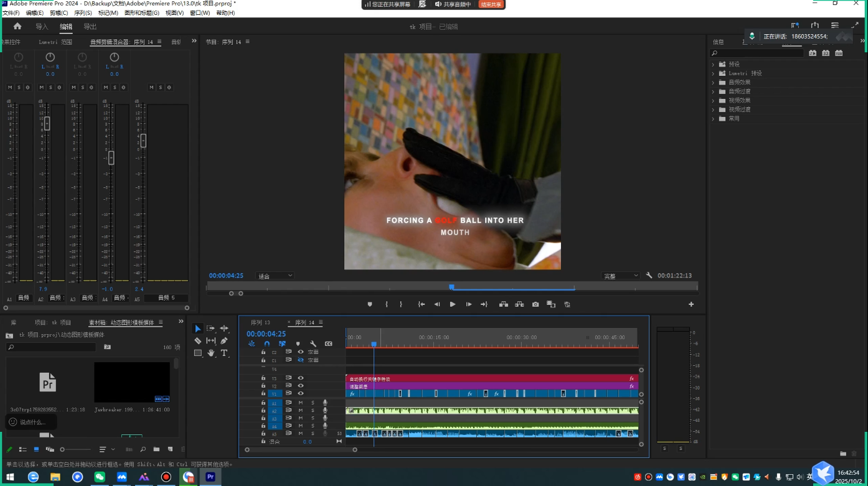This screenshot has width=868, height=486.
Task: Open the 完整 playback resolution dropdown
Action: point(620,275)
